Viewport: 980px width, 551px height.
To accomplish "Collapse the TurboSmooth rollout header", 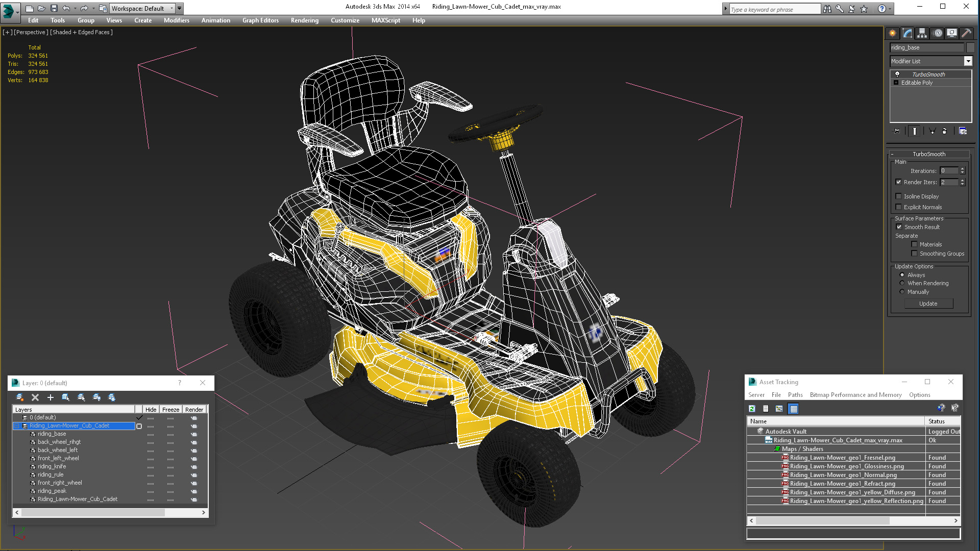I will [928, 154].
